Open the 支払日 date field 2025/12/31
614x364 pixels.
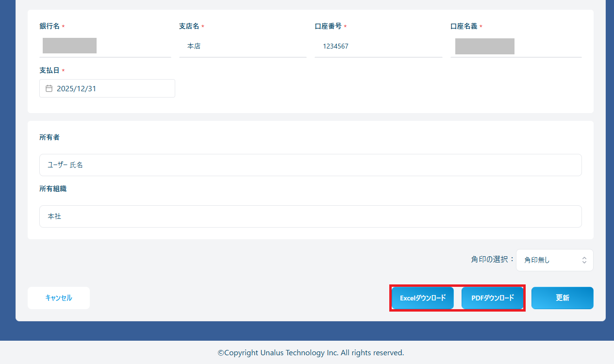107,88
